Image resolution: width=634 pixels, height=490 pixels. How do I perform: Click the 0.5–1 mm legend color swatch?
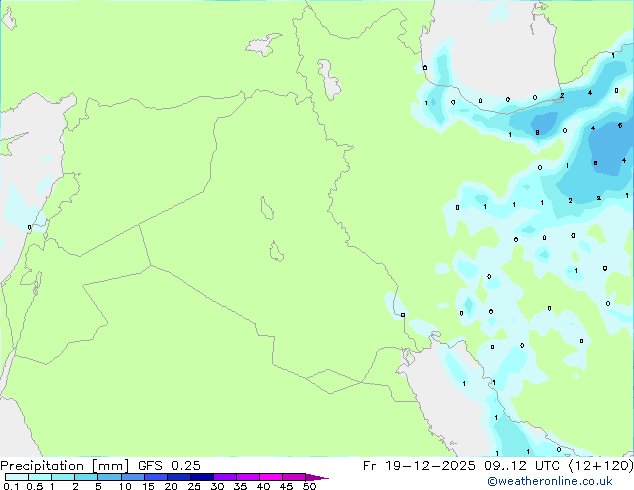40,477
